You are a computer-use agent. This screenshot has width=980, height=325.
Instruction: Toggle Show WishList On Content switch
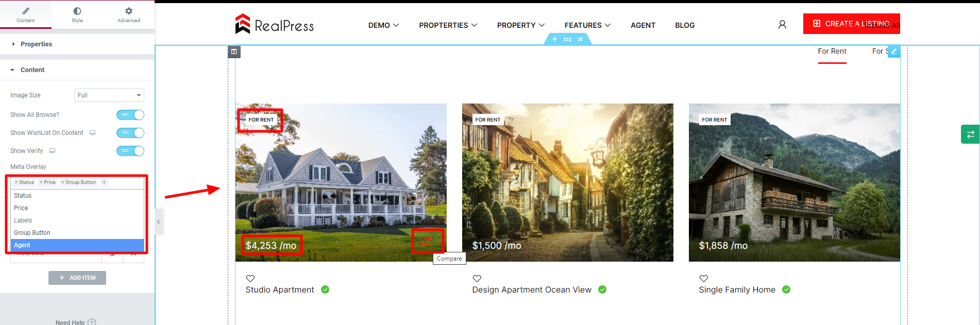130,133
